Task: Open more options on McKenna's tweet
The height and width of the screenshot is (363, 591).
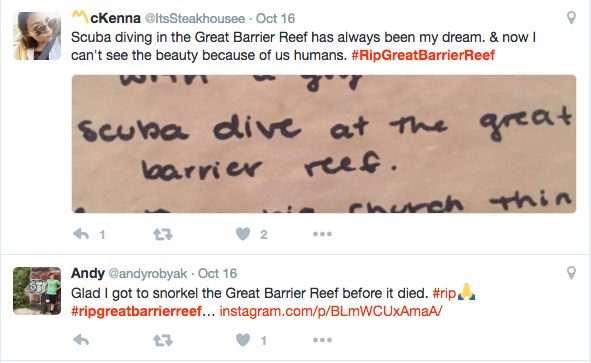Action: coord(322,234)
